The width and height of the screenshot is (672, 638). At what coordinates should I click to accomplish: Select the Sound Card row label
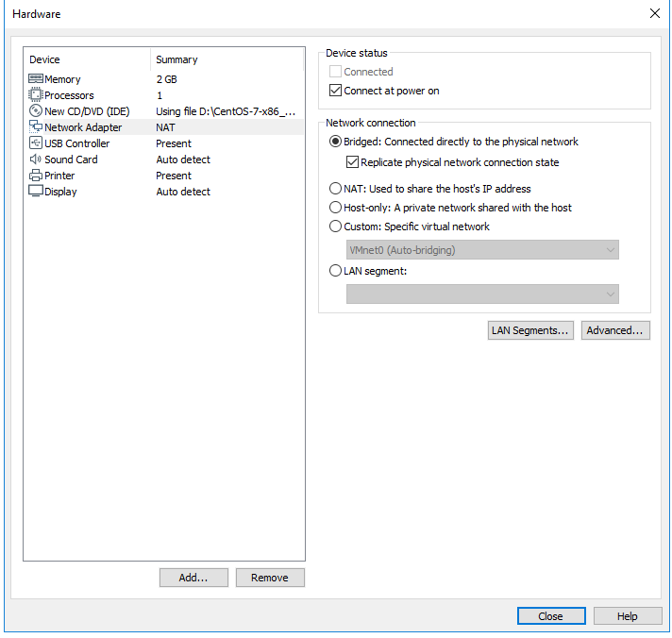71,159
